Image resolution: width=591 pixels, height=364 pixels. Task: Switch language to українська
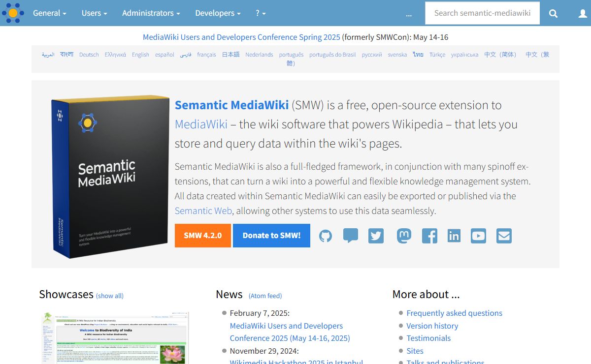464,55
